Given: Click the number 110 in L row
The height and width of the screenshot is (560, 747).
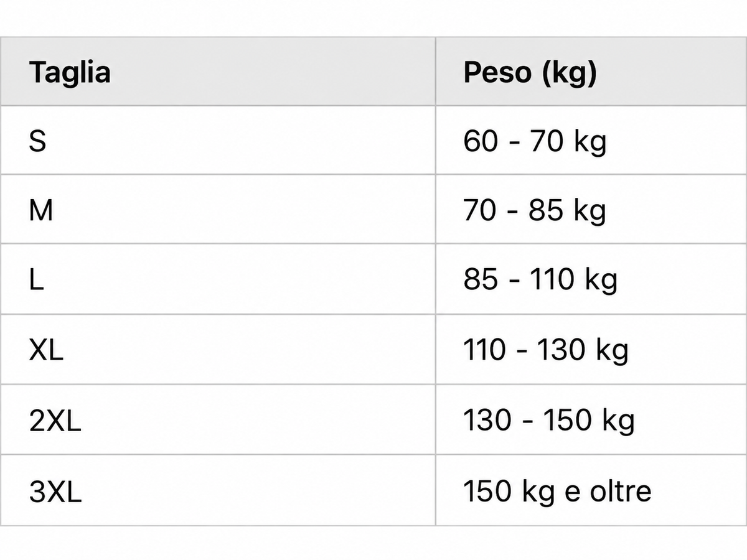Looking at the screenshot, I should coord(552,279).
